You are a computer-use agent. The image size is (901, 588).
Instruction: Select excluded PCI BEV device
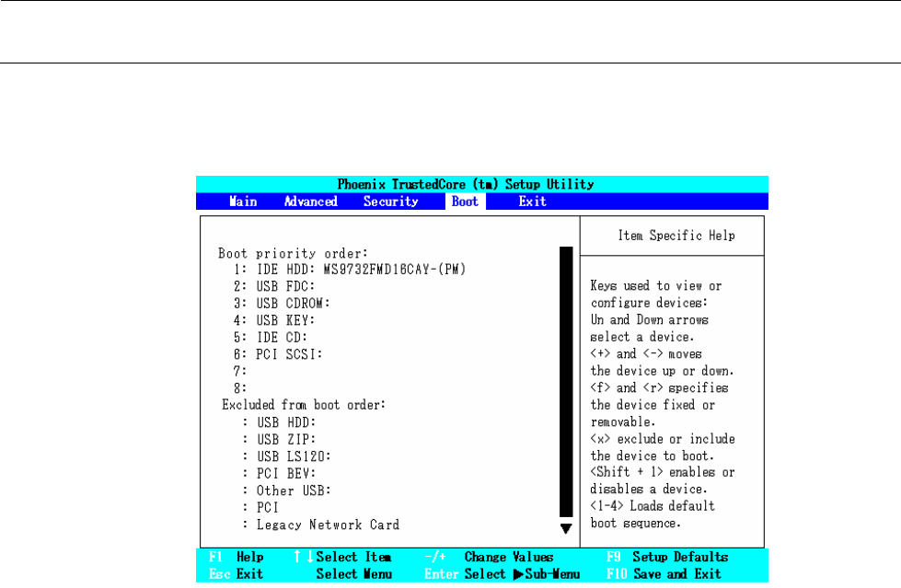coord(278,473)
